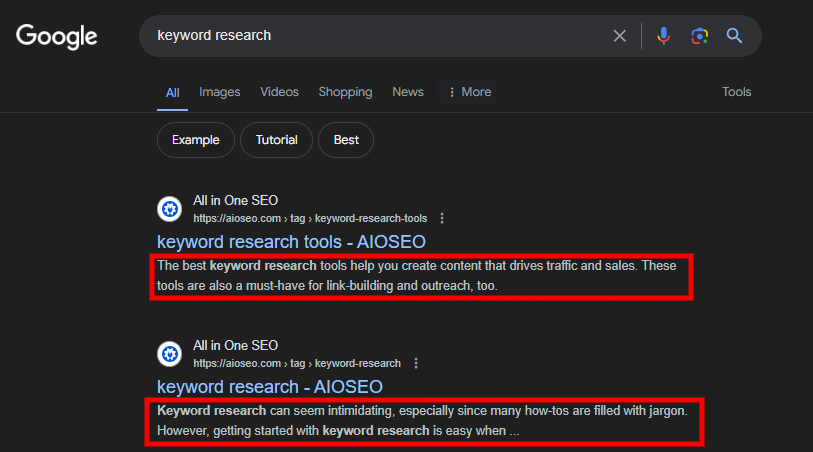Screen dimensions: 813x452
Task: Click All in One SEO name of second result
Action: [x=235, y=346]
